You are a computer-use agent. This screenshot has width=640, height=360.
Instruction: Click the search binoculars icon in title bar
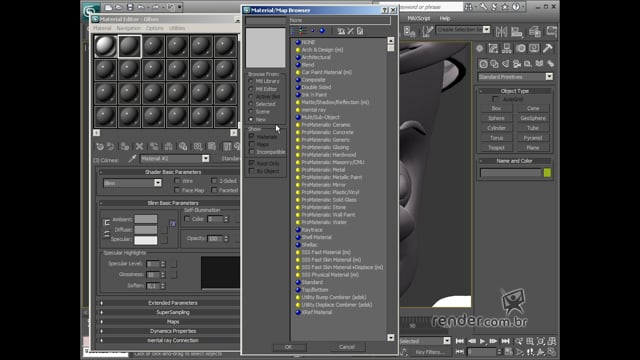tap(469, 7)
